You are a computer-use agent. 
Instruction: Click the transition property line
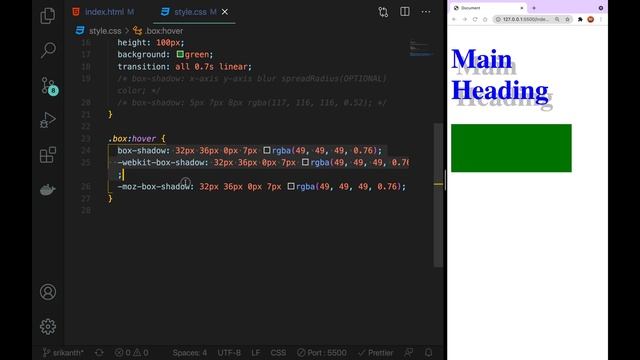pyautogui.click(x=184, y=67)
